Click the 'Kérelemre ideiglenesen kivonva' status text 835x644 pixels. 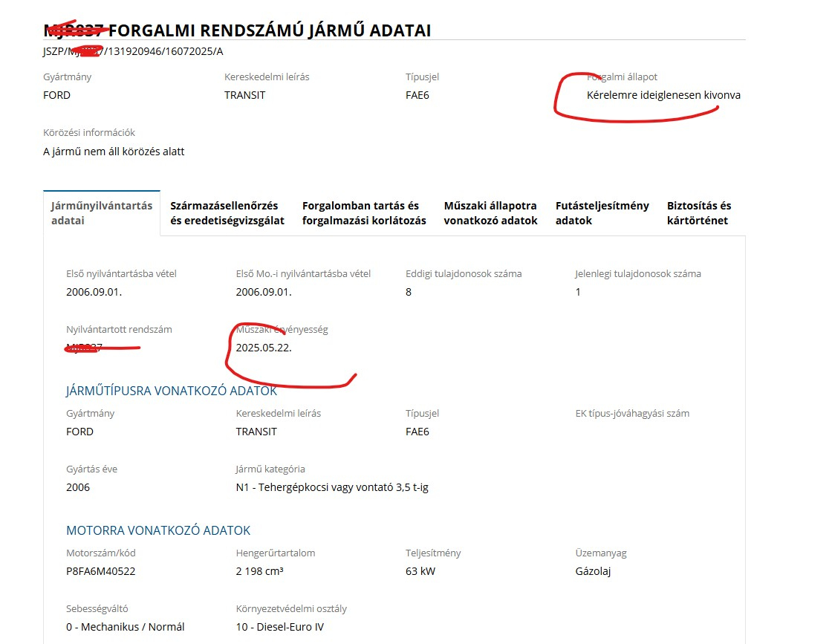coord(663,95)
